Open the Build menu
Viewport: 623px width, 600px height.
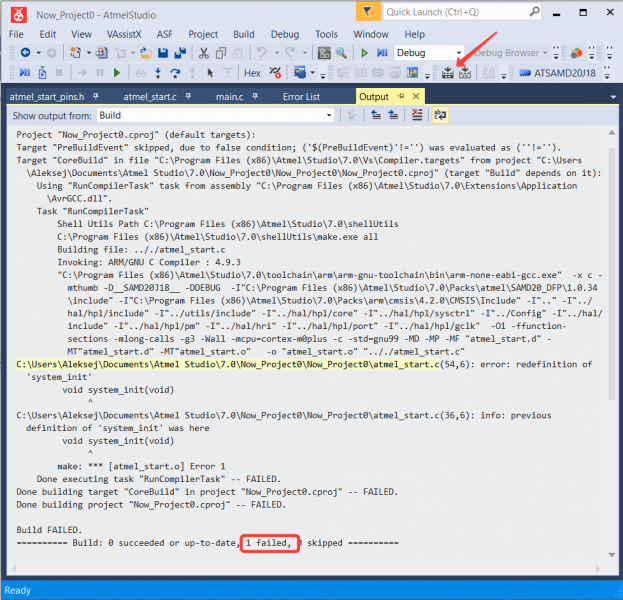(x=244, y=34)
